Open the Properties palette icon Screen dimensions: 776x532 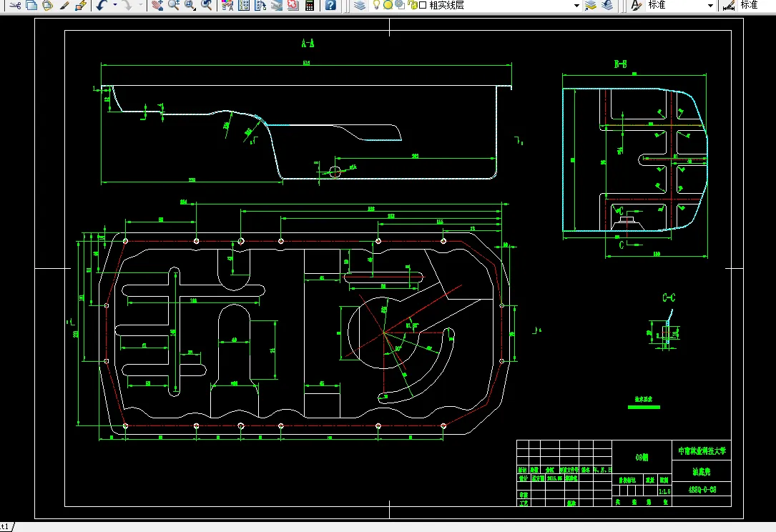pos(227,6)
